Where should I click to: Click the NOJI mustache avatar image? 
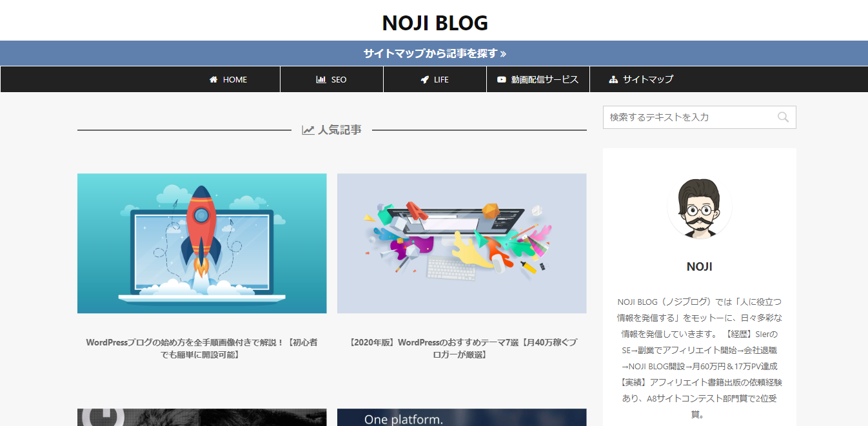(700, 207)
